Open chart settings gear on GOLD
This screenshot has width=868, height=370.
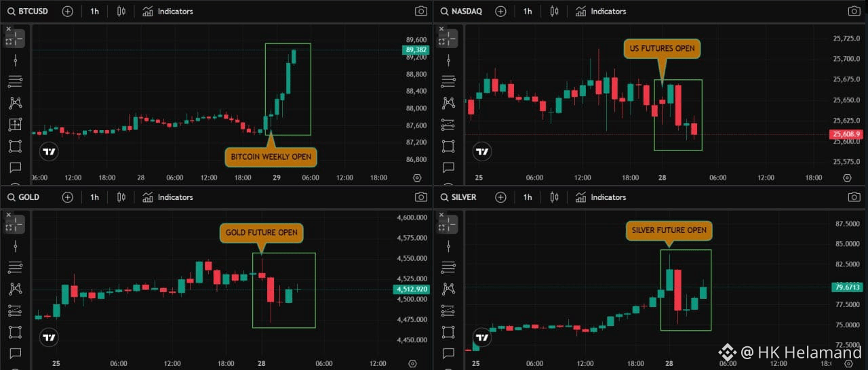coord(413,363)
